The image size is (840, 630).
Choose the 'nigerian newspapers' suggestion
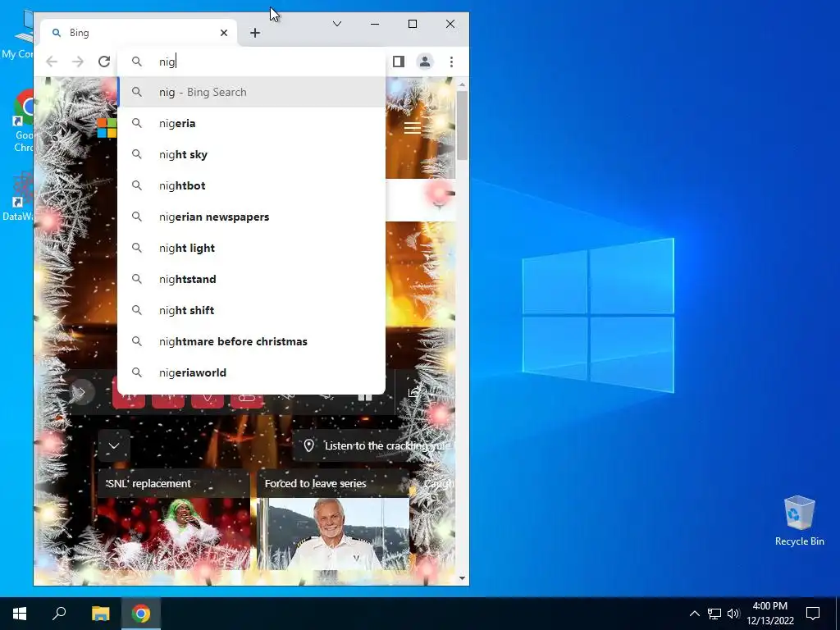[252, 217]
